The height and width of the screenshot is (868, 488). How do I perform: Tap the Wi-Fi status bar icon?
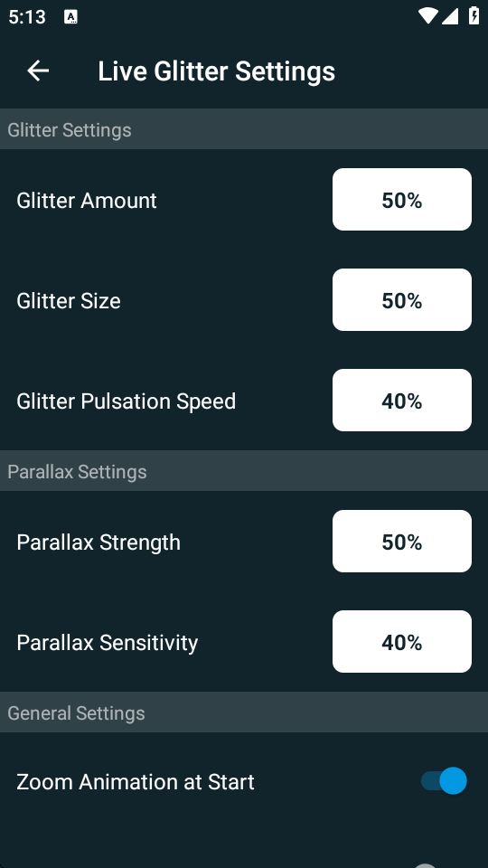point(427,16)
